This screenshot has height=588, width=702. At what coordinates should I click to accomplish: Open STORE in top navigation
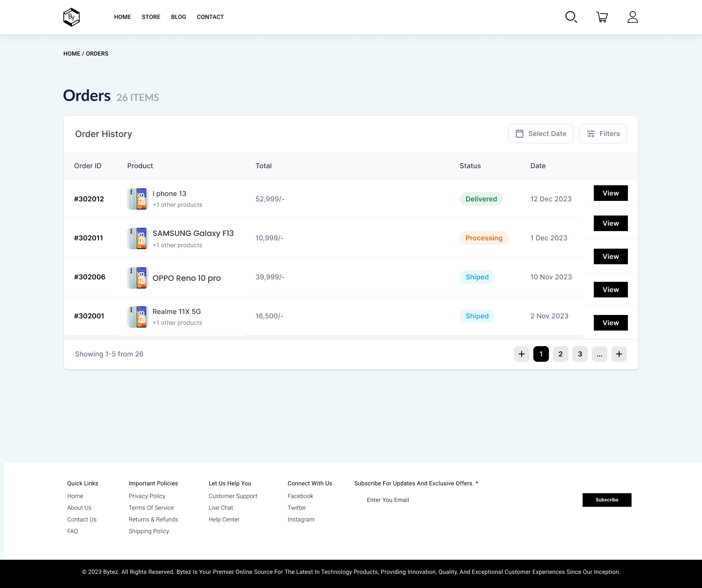(x=151, y=17)
